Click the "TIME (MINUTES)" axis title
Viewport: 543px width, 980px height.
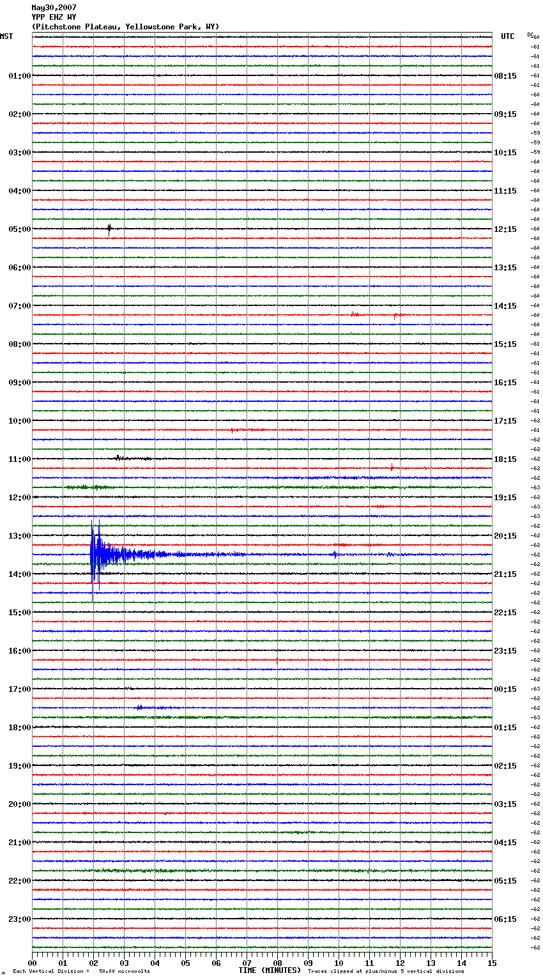[x=270, y=970]
